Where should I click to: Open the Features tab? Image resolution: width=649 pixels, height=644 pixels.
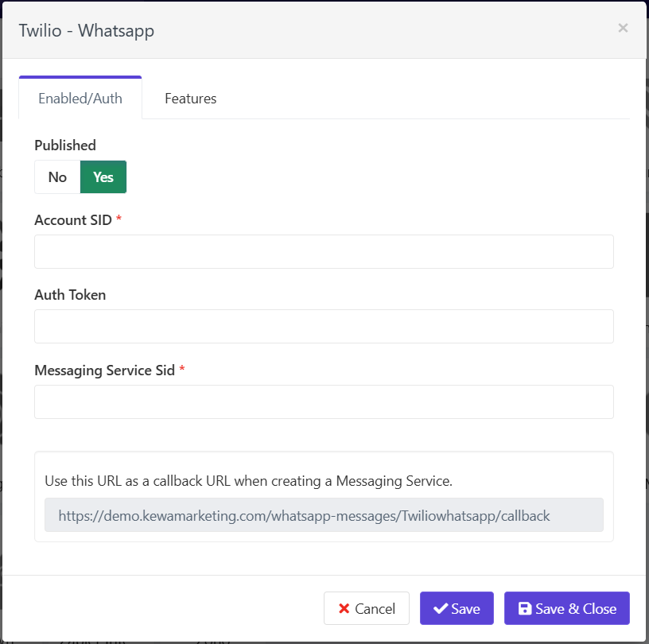click(x=190, y=99)
